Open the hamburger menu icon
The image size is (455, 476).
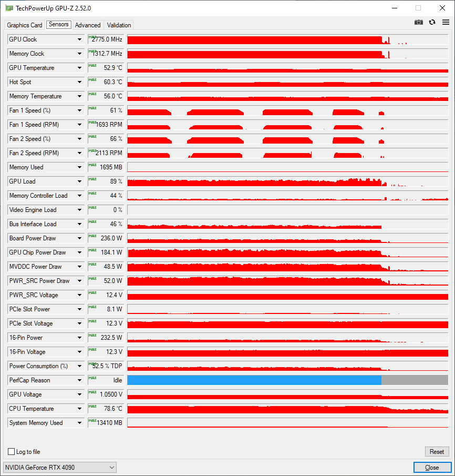point(446,22)
